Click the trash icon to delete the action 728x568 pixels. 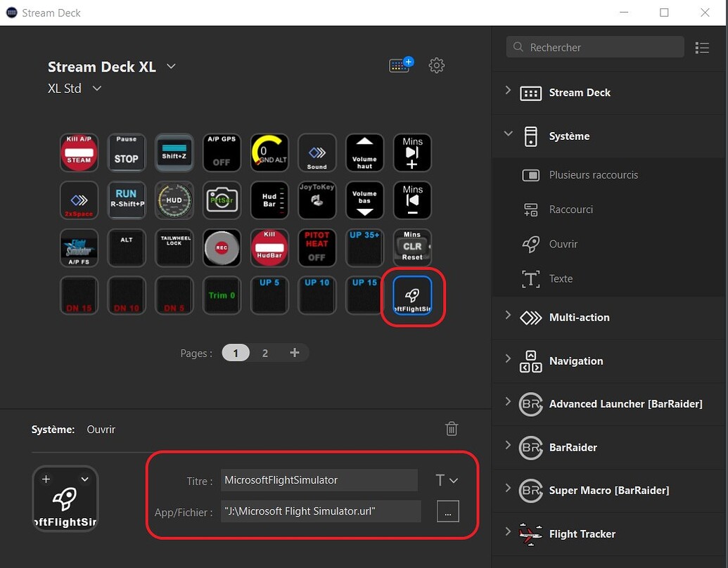click(x=451, y=428)
